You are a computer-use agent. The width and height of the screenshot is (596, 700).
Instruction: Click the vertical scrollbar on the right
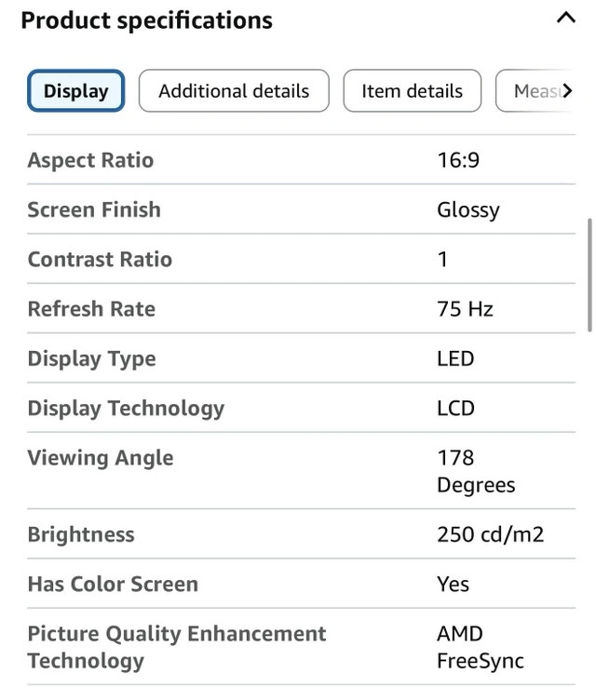pos(589,274)
